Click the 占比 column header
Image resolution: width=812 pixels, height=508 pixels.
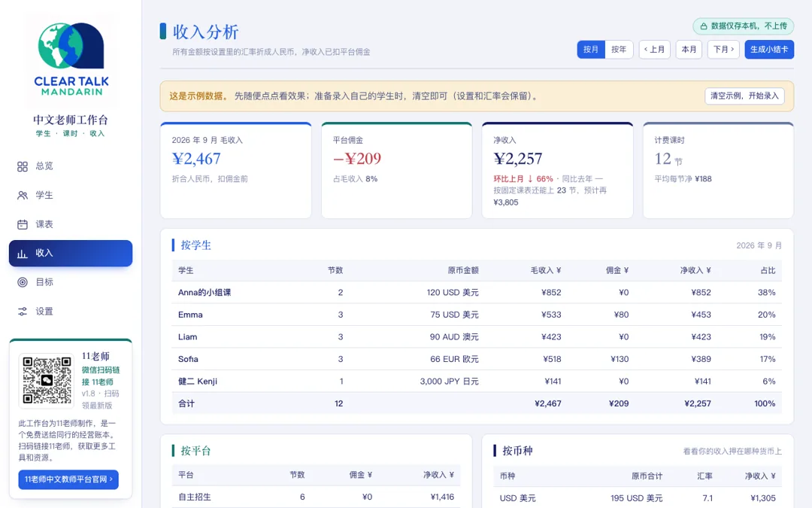tap(768, 271)
